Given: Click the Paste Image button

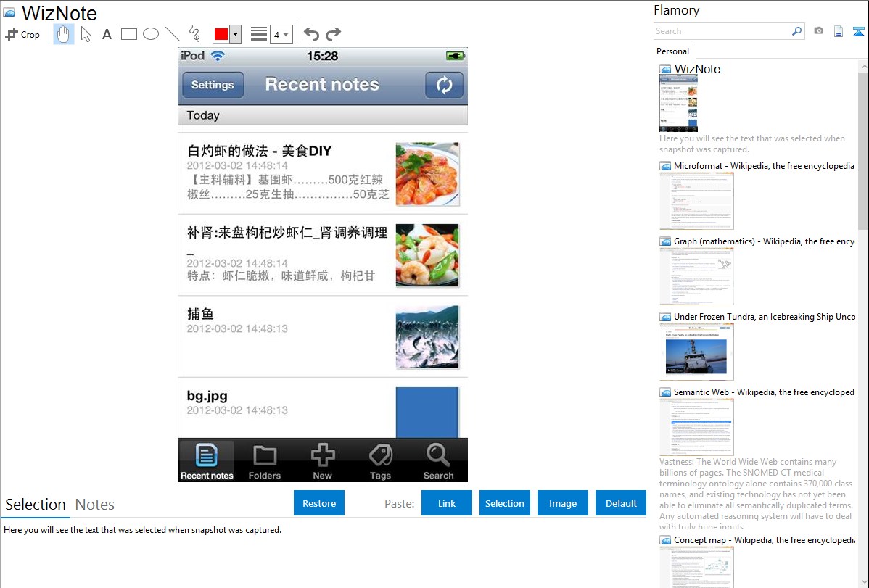Looking at the screenshot, I should pos(562,503).
